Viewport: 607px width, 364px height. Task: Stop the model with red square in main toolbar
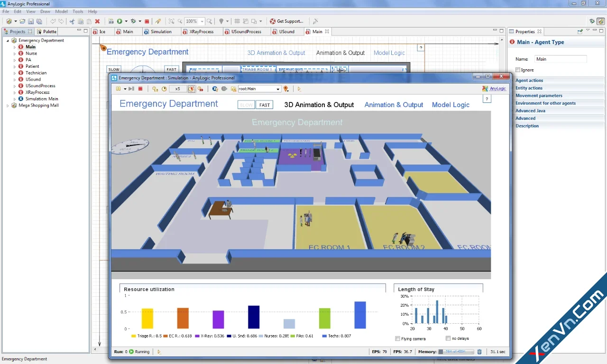147,21
